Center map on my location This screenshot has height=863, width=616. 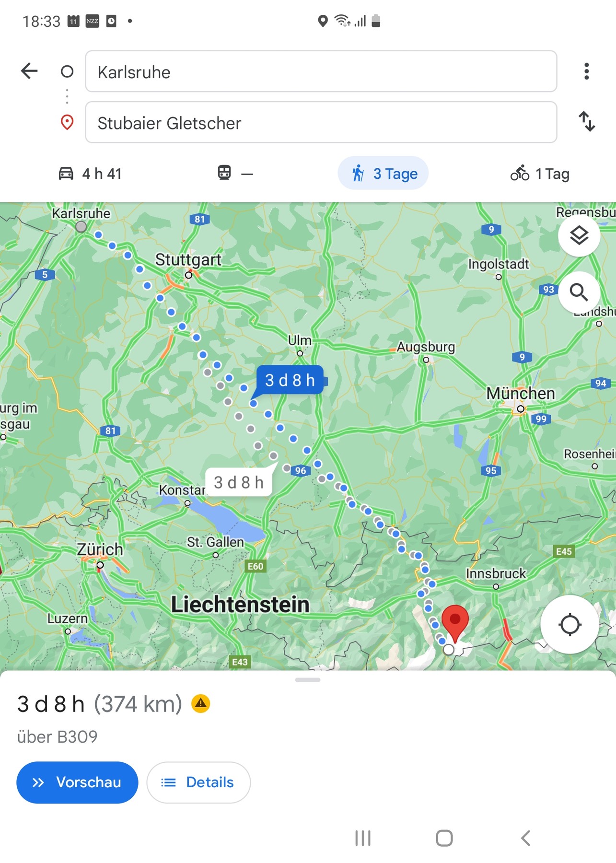tap(570, 624)
